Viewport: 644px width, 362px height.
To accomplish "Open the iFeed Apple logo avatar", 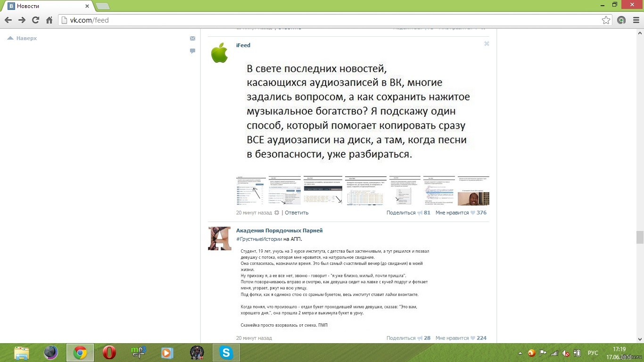I will (x=219, y=53).
